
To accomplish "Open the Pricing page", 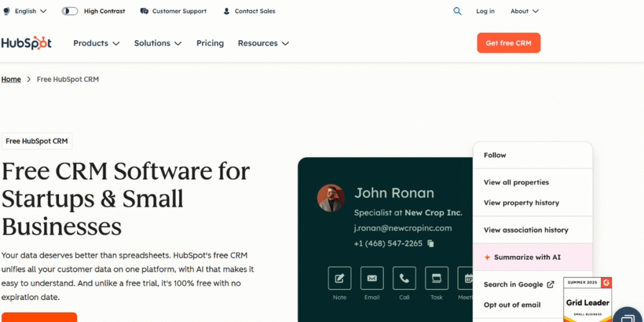I will click(x=210, y=43).
